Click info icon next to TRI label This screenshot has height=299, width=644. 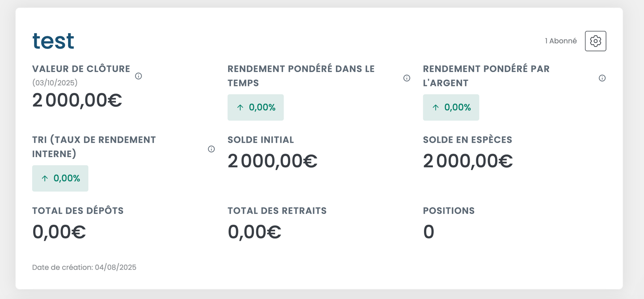(x=211, y=149)
